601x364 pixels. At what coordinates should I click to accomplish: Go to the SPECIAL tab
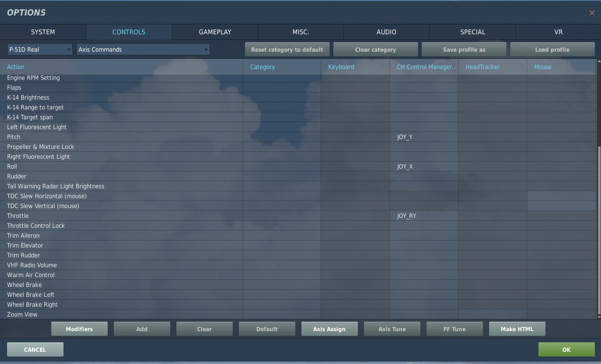473,32
